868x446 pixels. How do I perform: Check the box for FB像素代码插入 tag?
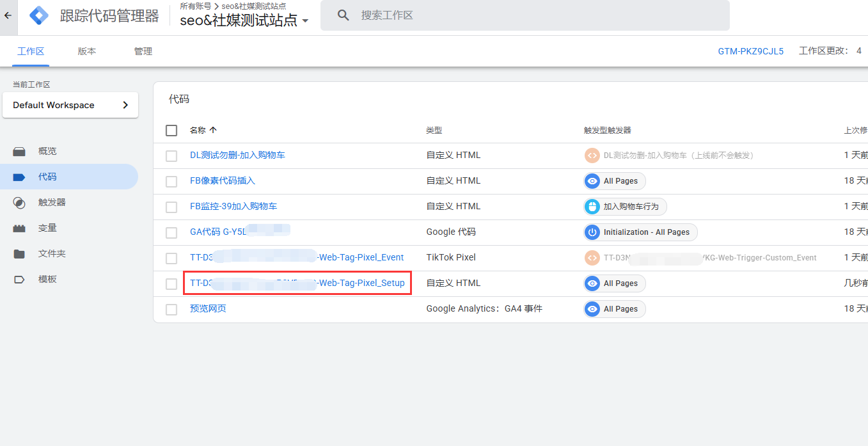[171, 181]
